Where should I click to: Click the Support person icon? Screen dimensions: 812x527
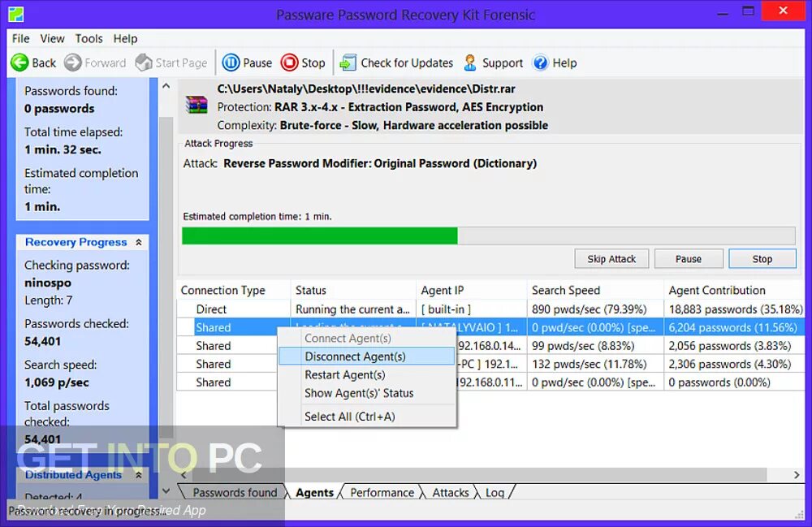[470, 63]
